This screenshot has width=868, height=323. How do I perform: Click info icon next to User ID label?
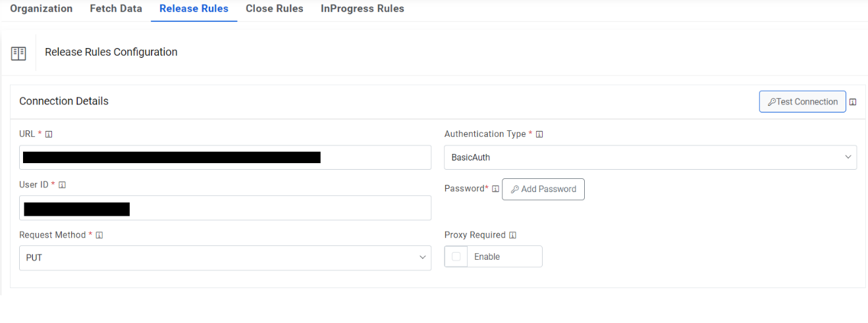click(63, 185)
